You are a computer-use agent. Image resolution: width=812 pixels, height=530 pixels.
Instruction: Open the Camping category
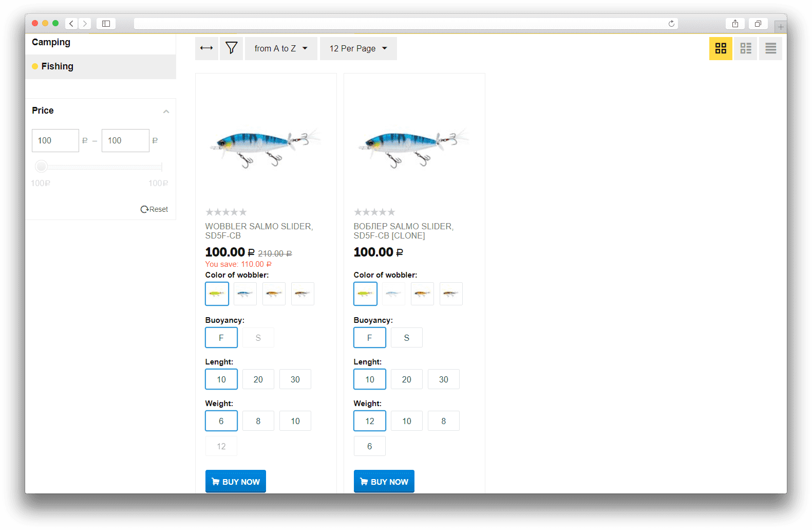[51, 42]
